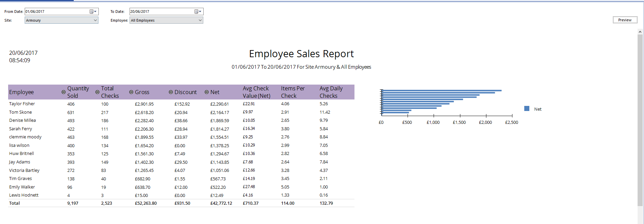The width and height of the screenshot is (644, 224).
Task: Open the From Date calendar picker
Action: pos(93,12)
